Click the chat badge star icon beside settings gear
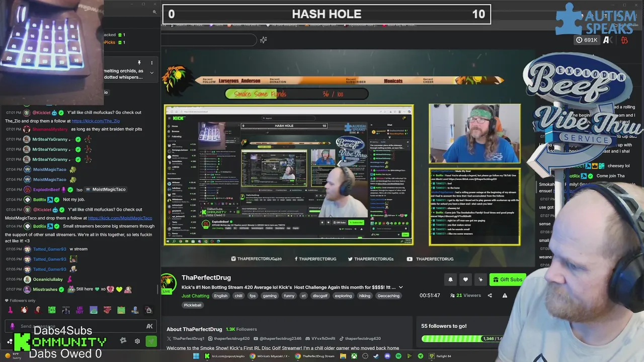This screenshot has height=362, width=644. [x=123, y=341]
